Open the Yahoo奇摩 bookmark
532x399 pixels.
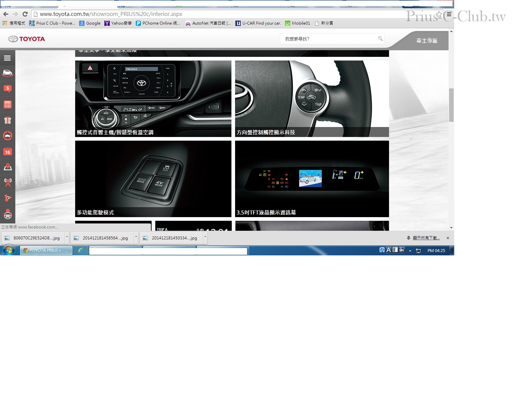tap(118, 23)
